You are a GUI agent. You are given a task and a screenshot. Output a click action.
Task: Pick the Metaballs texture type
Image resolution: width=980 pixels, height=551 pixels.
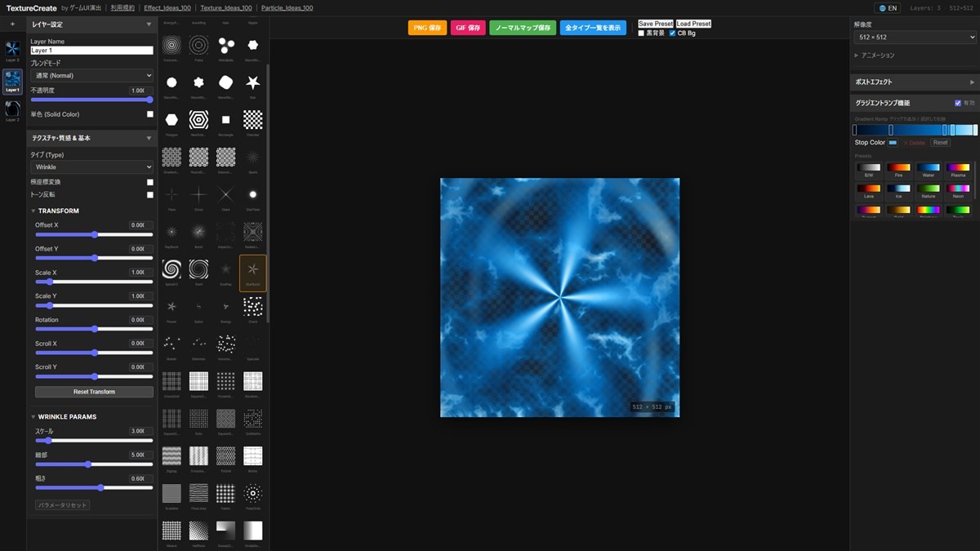(225, 45)
